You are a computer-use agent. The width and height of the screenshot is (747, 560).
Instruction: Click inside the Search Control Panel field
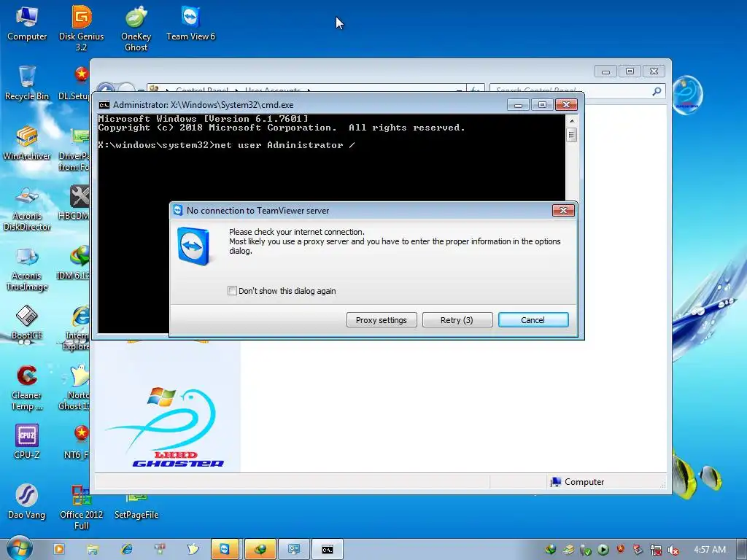[x=570, y=90]
